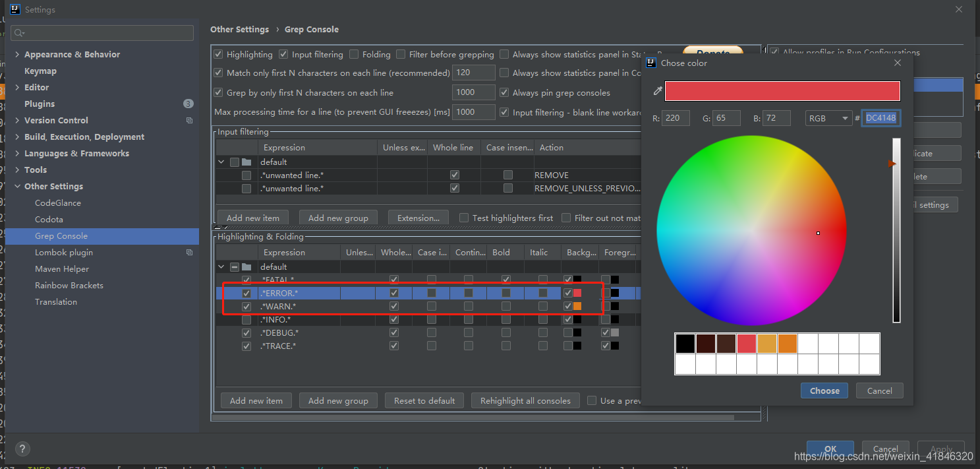Click the brightness slider arrow marker
980x469 pixels.
pos(891,164)
